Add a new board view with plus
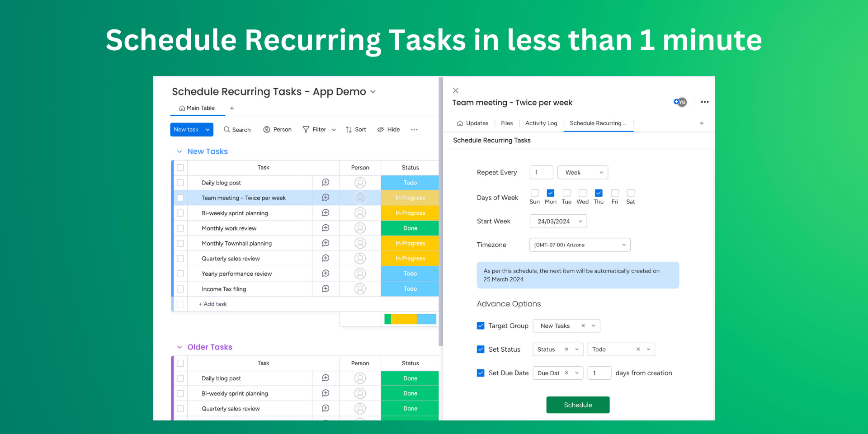This screenshot has width=868, height=434. coord(232,108)
